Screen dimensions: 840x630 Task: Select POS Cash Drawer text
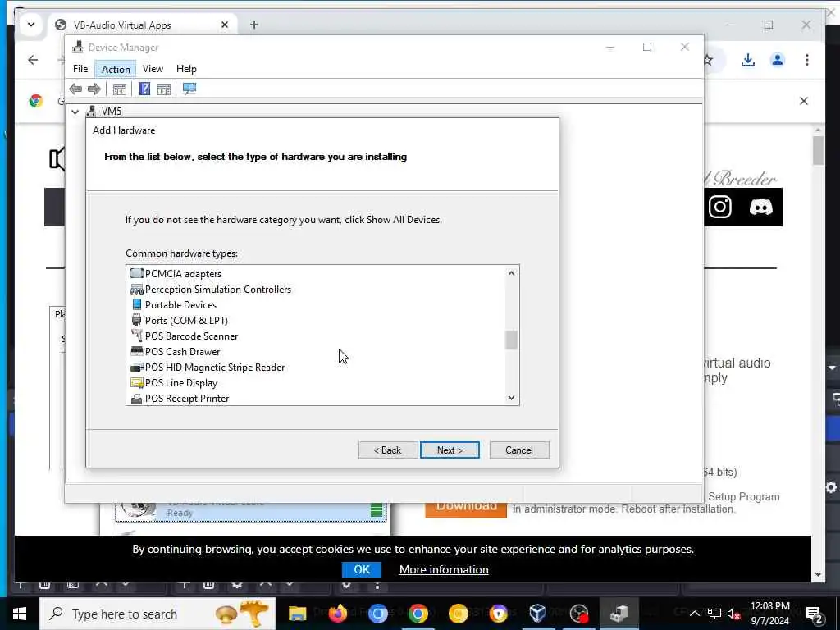pos(182,352)
